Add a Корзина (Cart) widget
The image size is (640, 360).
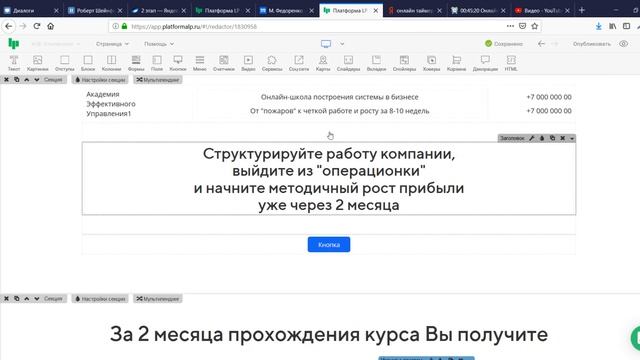(x=456, y=63)
